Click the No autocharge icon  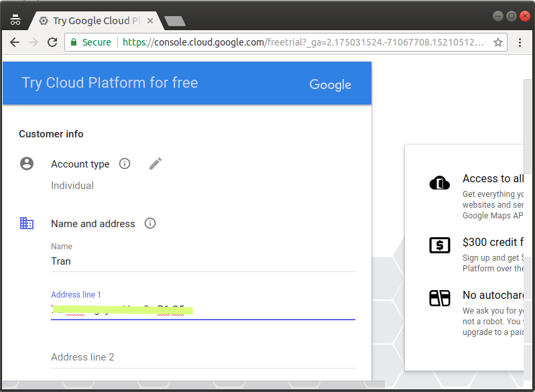pyautogui.click(x=440, y=298)
